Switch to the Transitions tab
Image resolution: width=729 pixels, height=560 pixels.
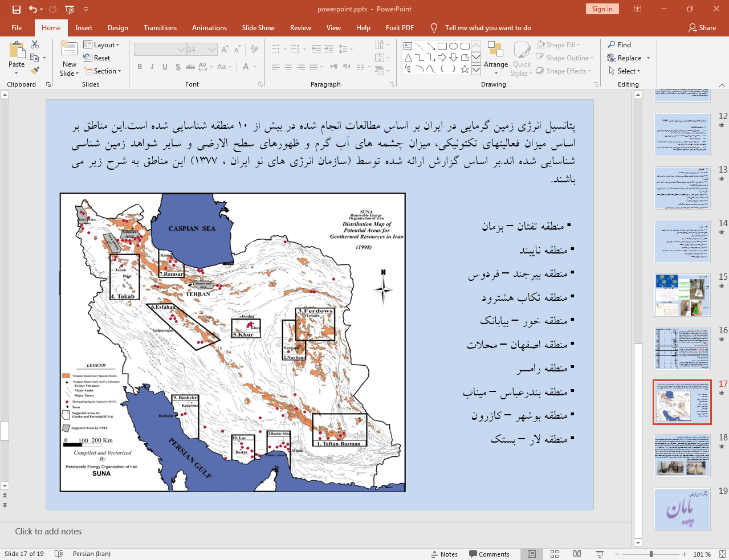pyautogui.click(x=160, y=27)
